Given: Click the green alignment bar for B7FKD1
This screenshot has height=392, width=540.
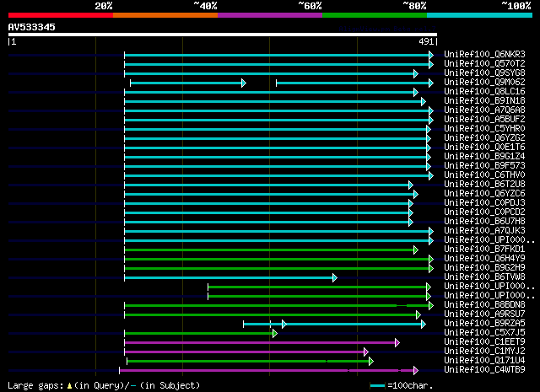Looking at the screenshot, I should click(x=271, y=250).
